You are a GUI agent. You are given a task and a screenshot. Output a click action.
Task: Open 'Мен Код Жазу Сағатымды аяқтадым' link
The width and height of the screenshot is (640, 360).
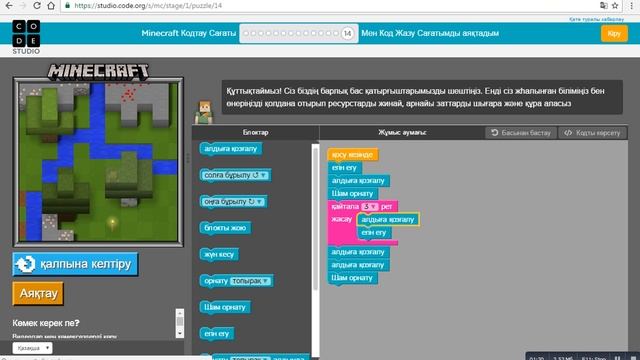[430, 33]
